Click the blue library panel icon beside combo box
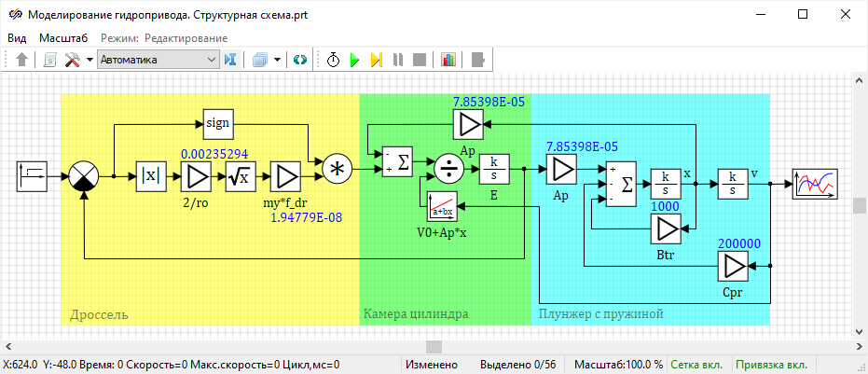 click(230, 60)
